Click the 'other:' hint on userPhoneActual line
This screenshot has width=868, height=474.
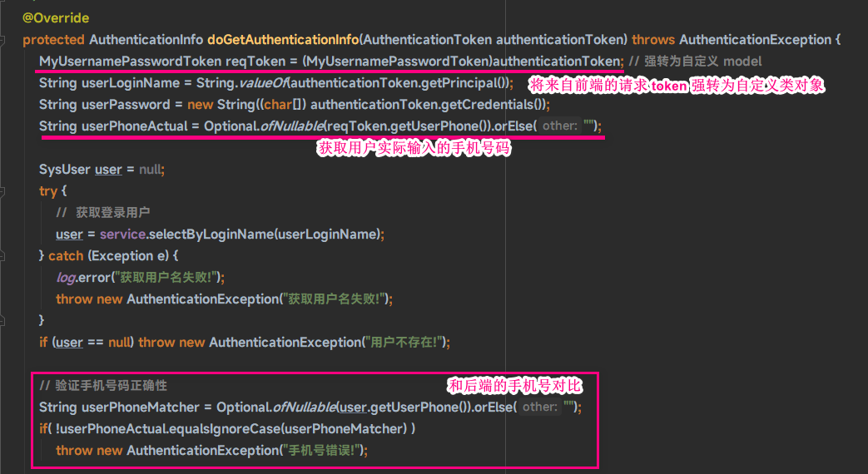click(x=559, y=126)
